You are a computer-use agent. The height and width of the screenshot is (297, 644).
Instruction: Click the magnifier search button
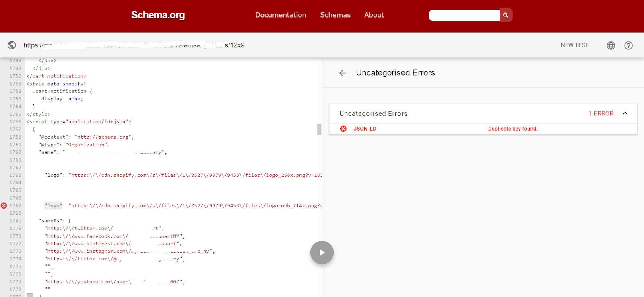pos(506,15)
